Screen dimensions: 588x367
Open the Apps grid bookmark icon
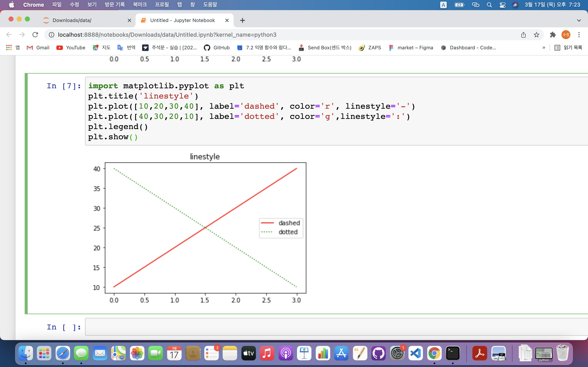pyautogui.click(x=9, y=48)
